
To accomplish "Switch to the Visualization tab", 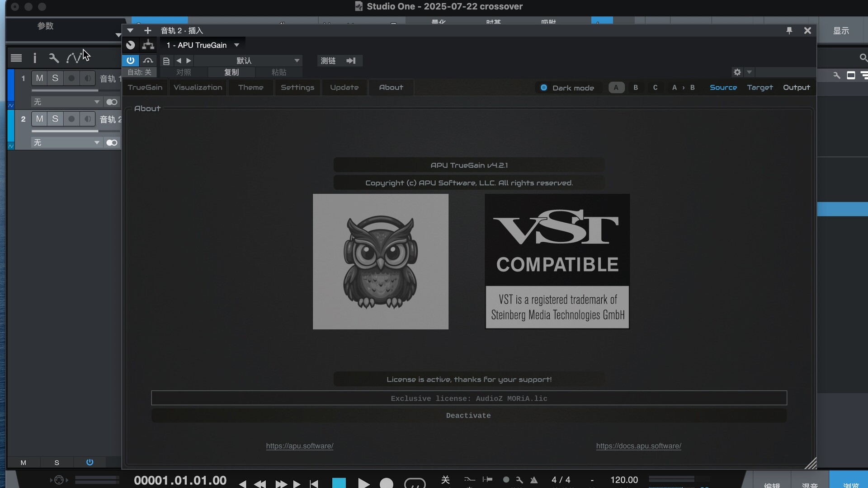I will coord(198,88).
